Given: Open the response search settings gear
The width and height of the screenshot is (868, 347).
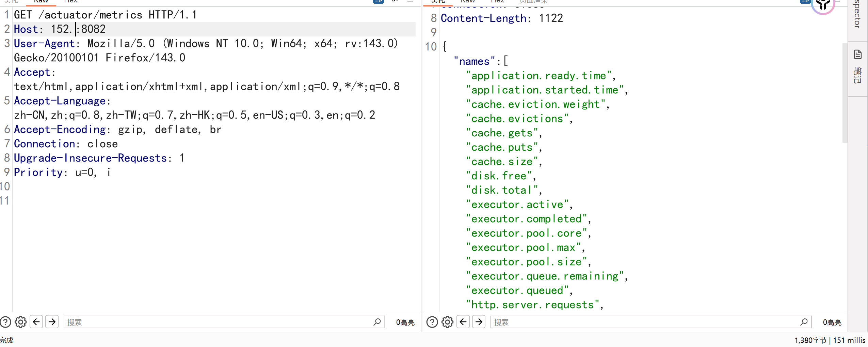Looking at the screenshot, I should (447, 322).
